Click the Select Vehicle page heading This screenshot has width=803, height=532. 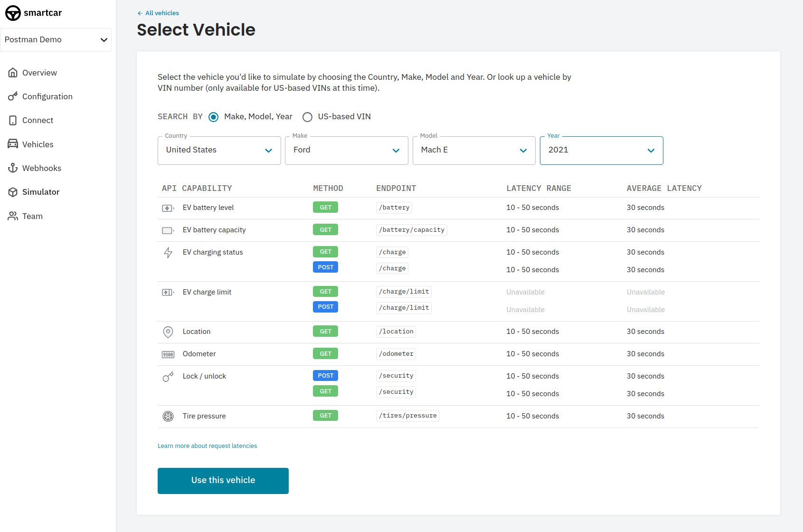(196, 30)
